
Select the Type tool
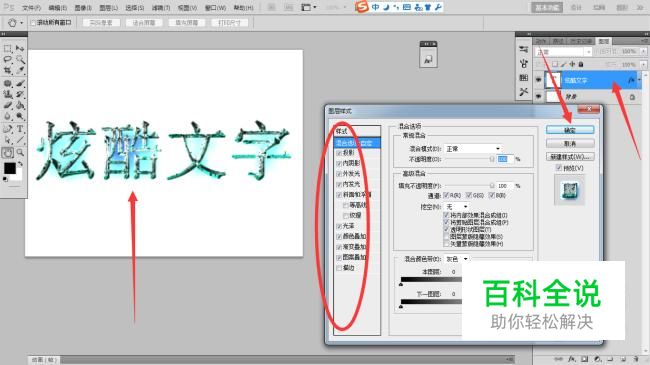[x=20, y=129]
